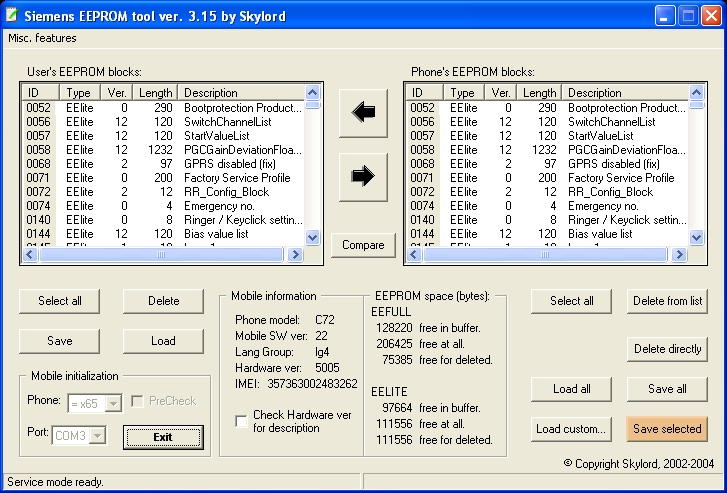Click user's list horizontal scrollbar thumb
This screenshot has width=727, height=493.
(161, 255)
